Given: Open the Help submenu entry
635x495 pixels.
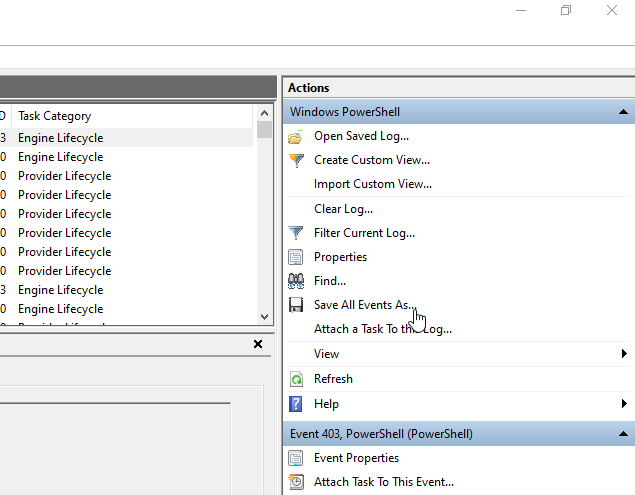Looking at the screenshot, I should (326, 404).
